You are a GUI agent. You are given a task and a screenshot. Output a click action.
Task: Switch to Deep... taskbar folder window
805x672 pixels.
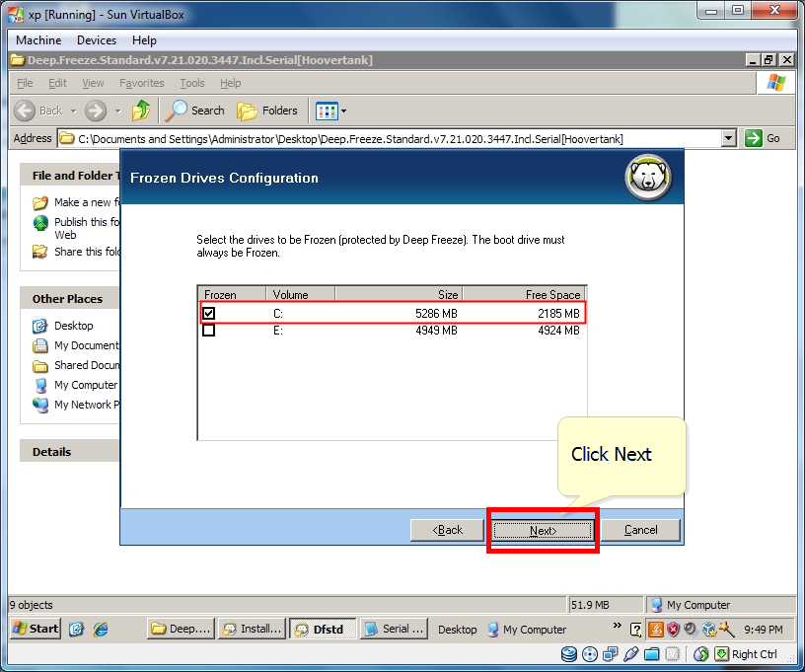[181, 629]
